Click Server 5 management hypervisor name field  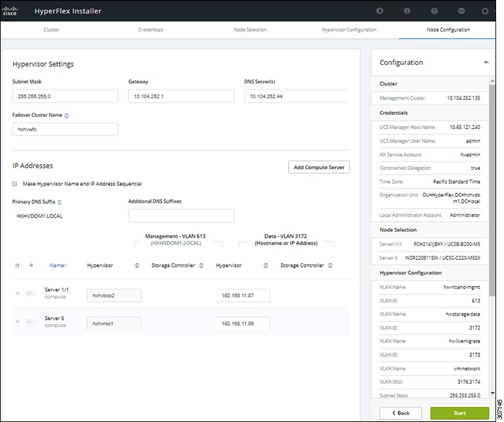[x=114, y=324]
